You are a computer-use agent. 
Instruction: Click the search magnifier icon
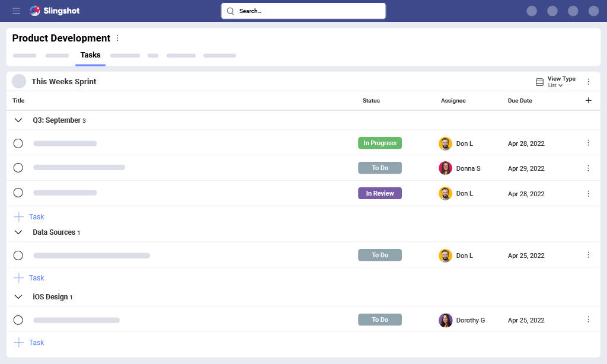tap(231, 11)
